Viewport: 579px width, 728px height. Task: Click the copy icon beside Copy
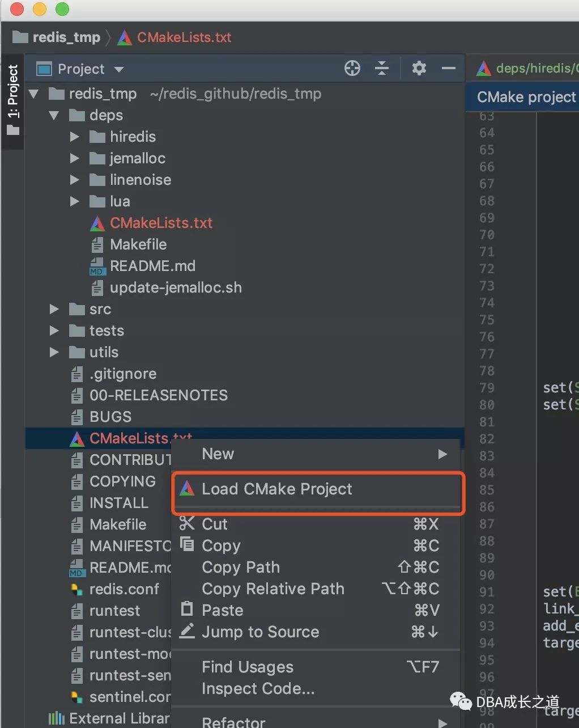pos(187,544)
